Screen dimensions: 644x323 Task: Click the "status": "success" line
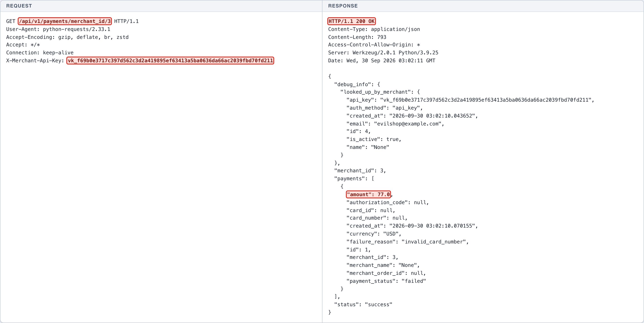coord(363,304)
